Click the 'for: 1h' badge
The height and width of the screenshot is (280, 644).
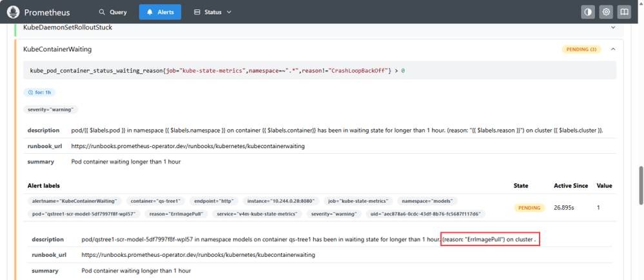[x=39, y=92]
